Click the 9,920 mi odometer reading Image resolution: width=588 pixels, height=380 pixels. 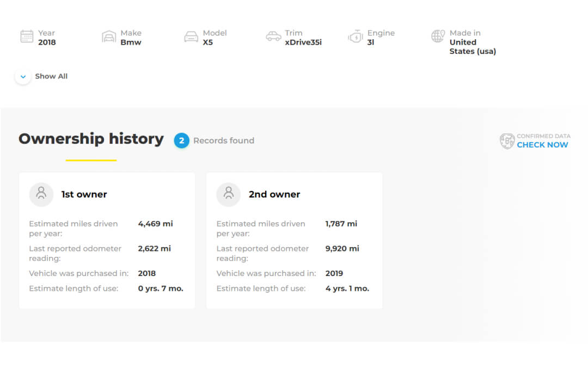point(342,248)
